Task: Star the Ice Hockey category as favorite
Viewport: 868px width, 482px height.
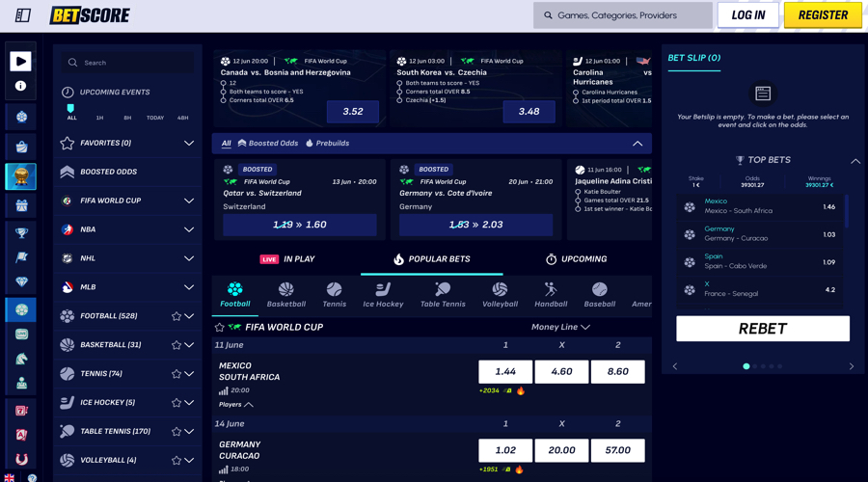Action: pos(176,402)
